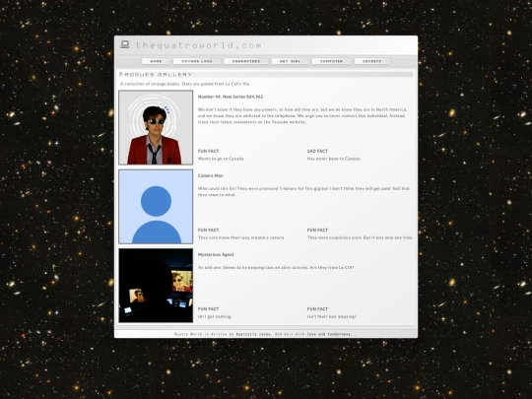
Task: Open the Number 44 portrait with red jacket
Action: (156, 127)
